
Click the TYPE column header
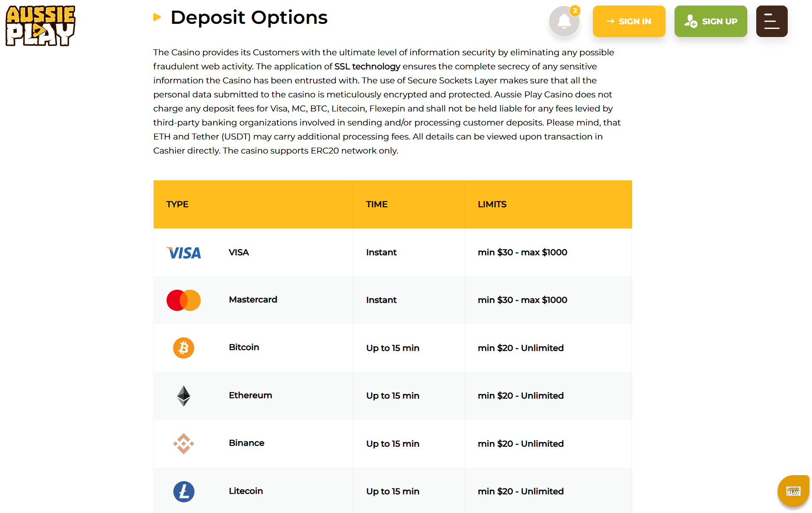point(177,204)
